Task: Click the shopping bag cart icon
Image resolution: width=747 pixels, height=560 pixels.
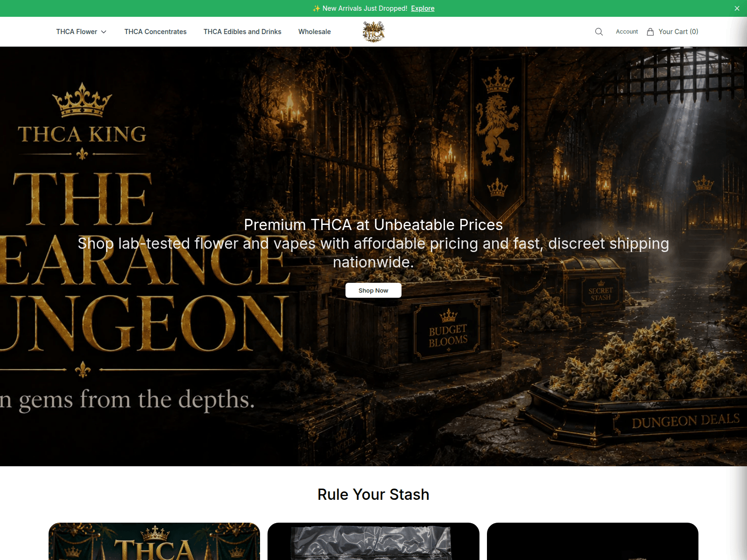Action: [650, 32]
